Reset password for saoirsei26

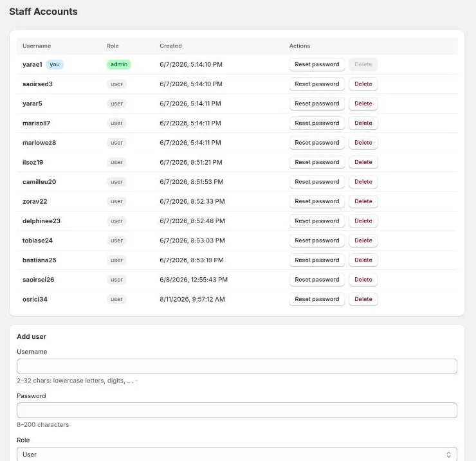pyautogui.click(x=317, y=280)
